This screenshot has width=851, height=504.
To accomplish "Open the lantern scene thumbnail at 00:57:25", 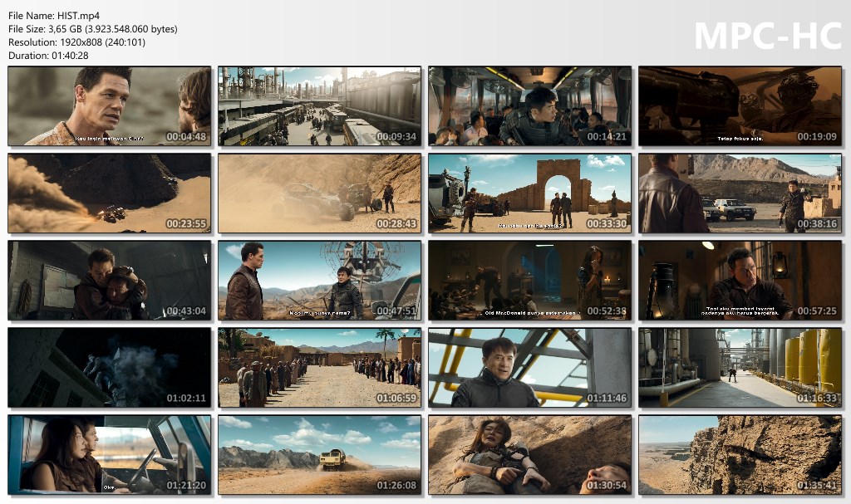I will [x=740, y=281].
